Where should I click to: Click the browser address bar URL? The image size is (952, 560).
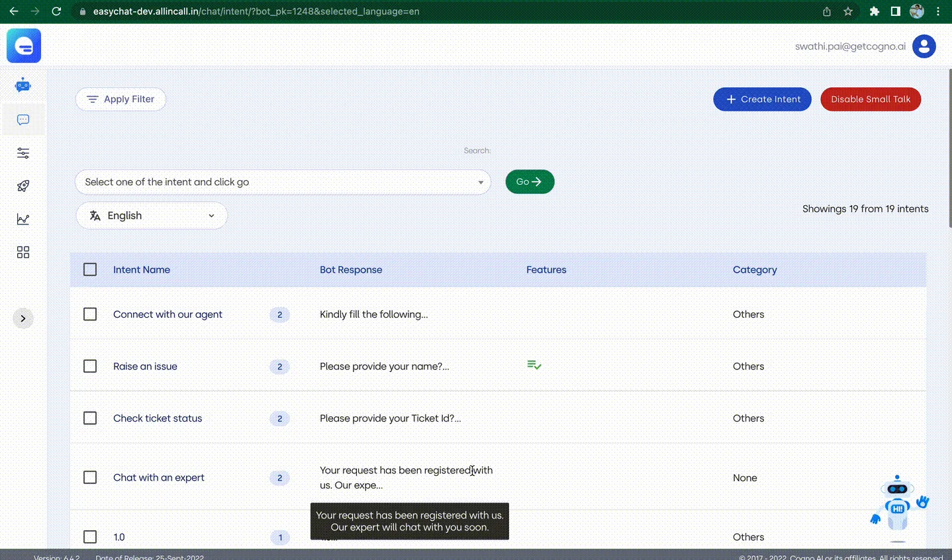(256, 11)
